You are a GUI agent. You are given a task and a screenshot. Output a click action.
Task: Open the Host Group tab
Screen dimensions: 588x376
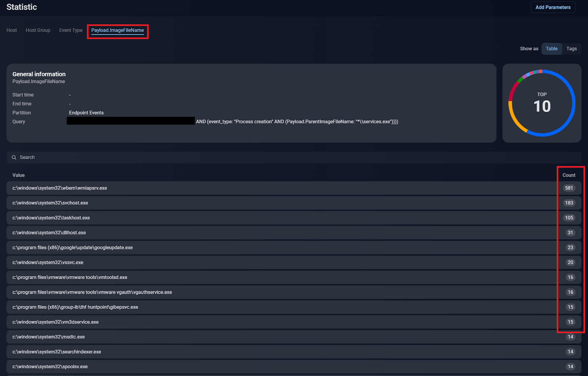(38, 30)
